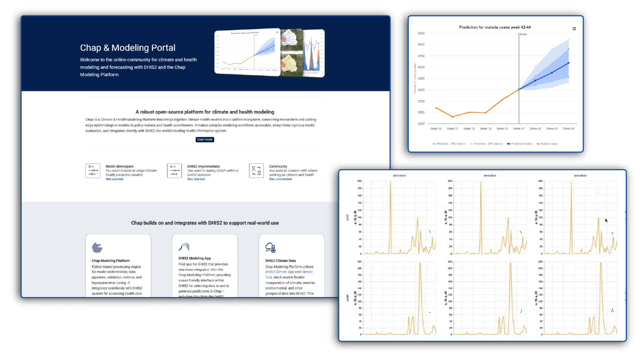
Task: Click the '2010-05-01' panel chart title
Action: coord(490,176)
